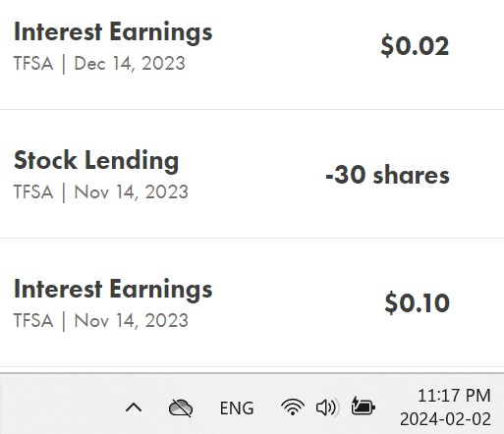The image size is (504, 434).
Task: Open the 2024-02-02 date calendar
Action: [x=445, y=419]
